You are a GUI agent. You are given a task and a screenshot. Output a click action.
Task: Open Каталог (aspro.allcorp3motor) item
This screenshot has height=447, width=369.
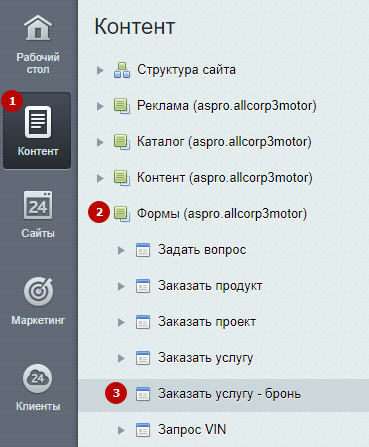click(224, 142)
